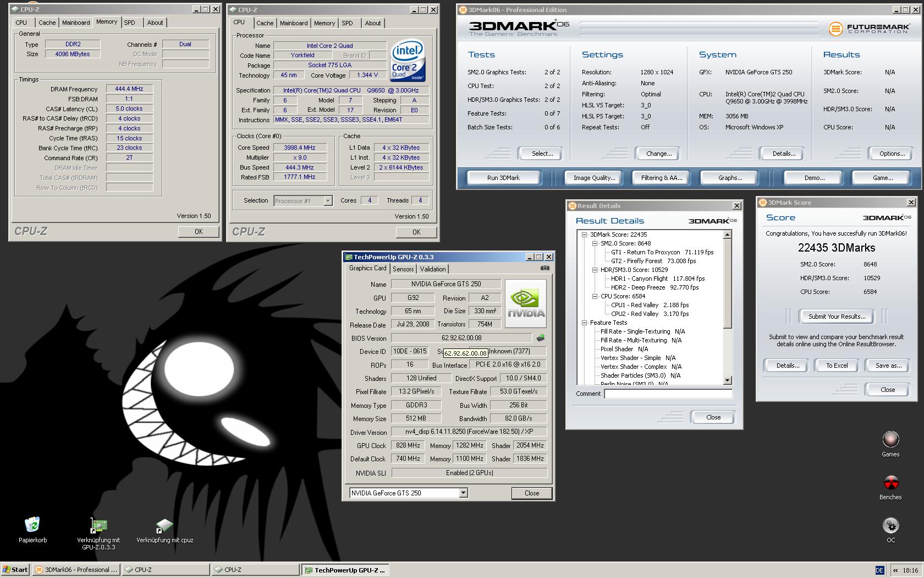Switch to the first CPU-Z taskbar button
Image resolution: width=924 pixels, height=578 pixels.
[x=166, y=570]
